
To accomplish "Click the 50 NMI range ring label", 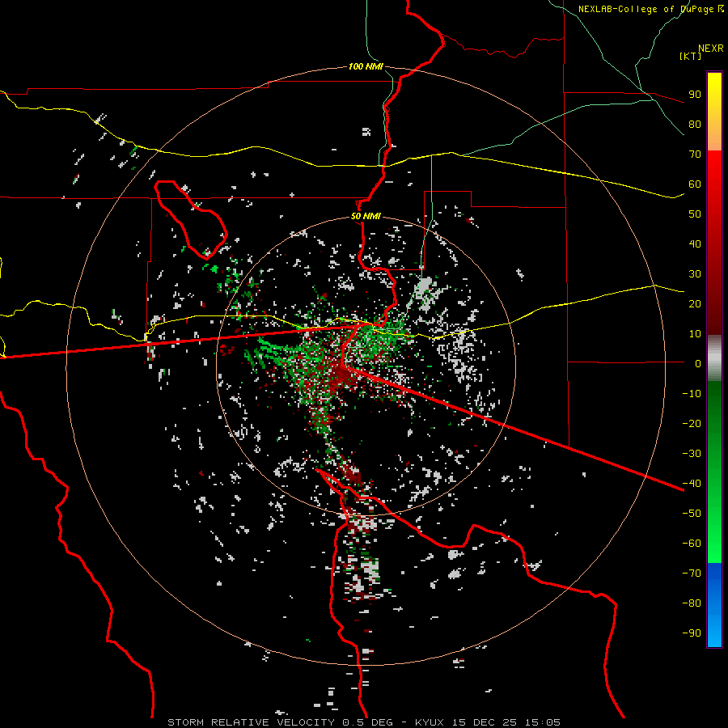I will [x=366, y=216].
